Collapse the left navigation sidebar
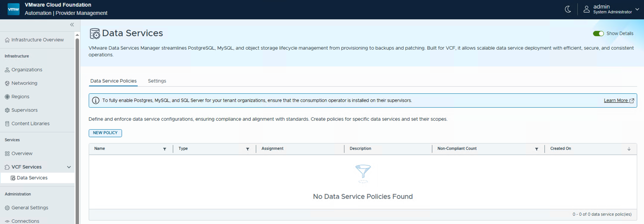This screenshot has width=644, height=224. (72, 25)
